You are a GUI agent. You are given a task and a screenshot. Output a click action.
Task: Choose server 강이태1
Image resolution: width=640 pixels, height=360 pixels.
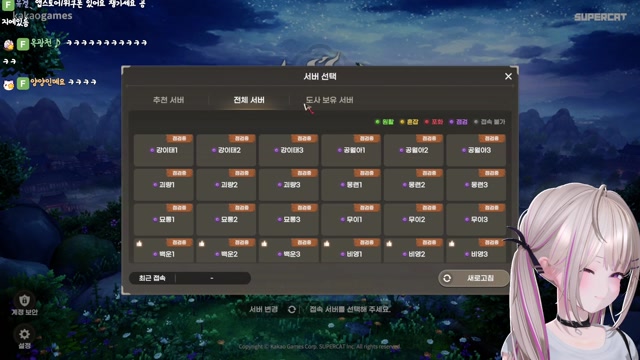(164, 150)
